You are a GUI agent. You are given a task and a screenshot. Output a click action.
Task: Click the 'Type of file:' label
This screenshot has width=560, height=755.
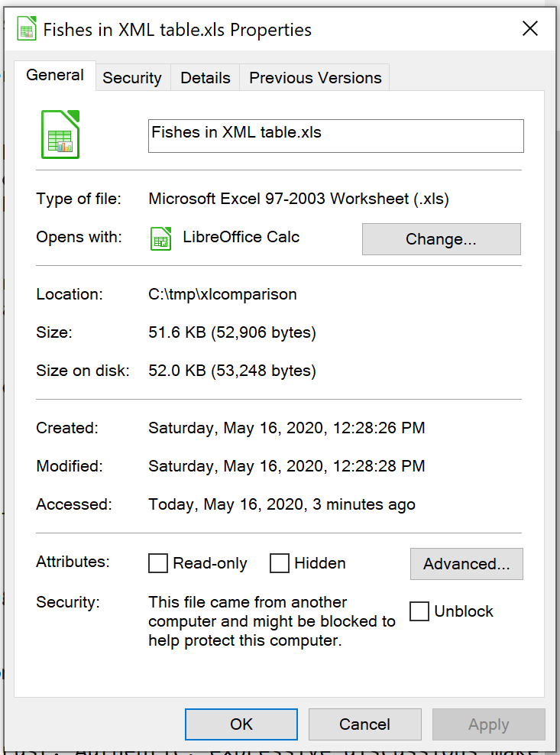pyautogui.click(x=79, y=199)
